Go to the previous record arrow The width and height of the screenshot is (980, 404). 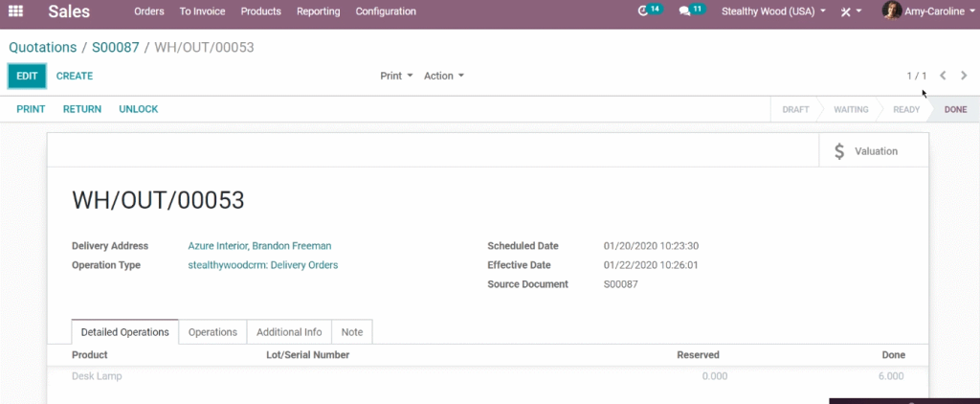943,76
